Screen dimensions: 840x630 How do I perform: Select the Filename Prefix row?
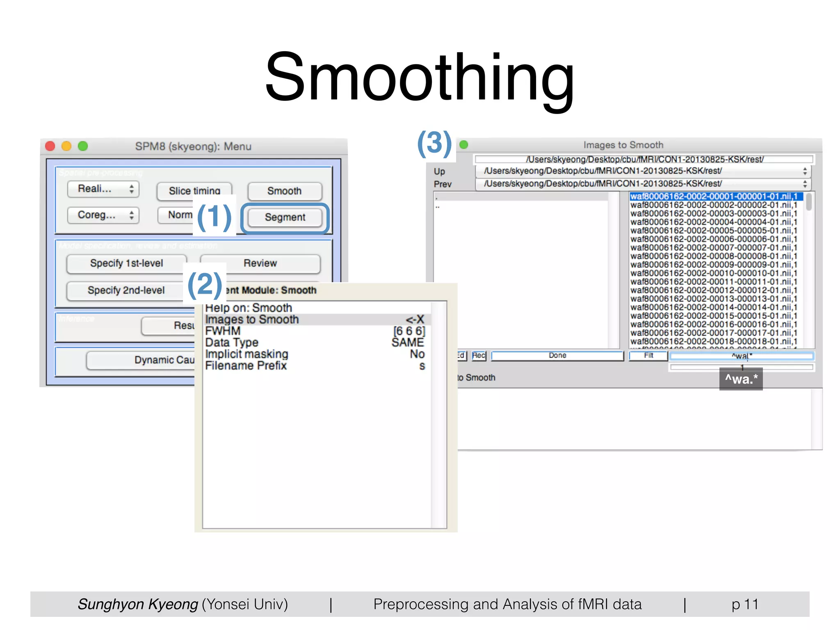(317, 365)
